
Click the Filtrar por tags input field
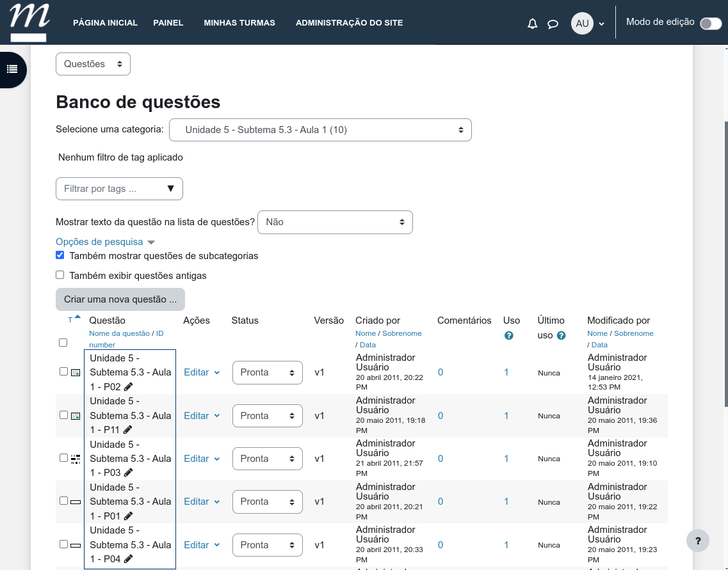112,189
